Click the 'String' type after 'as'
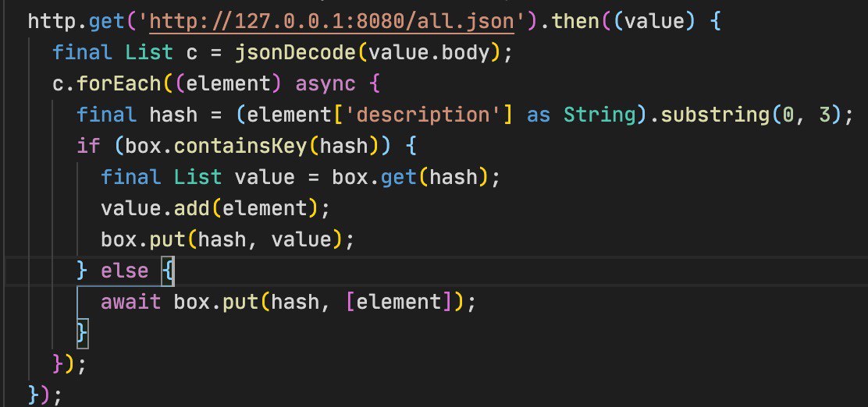Viewport: 868px width, 407px height. point(599,115)
